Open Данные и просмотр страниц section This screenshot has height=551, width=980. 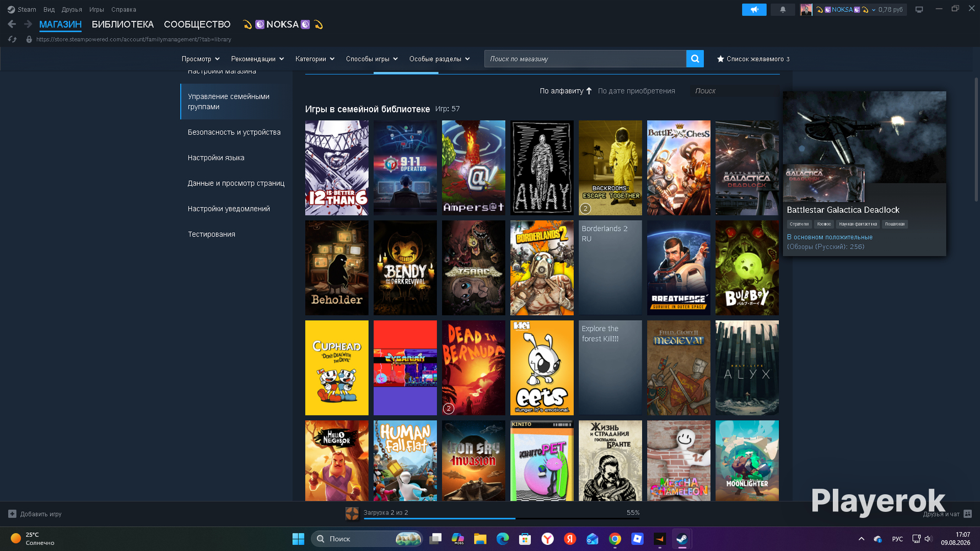[236, 183]
